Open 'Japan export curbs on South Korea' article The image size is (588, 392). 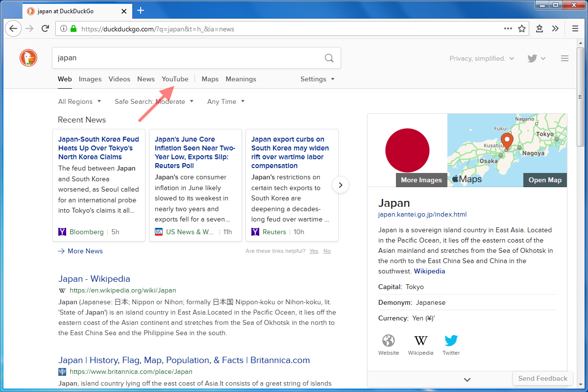[291, 152]
